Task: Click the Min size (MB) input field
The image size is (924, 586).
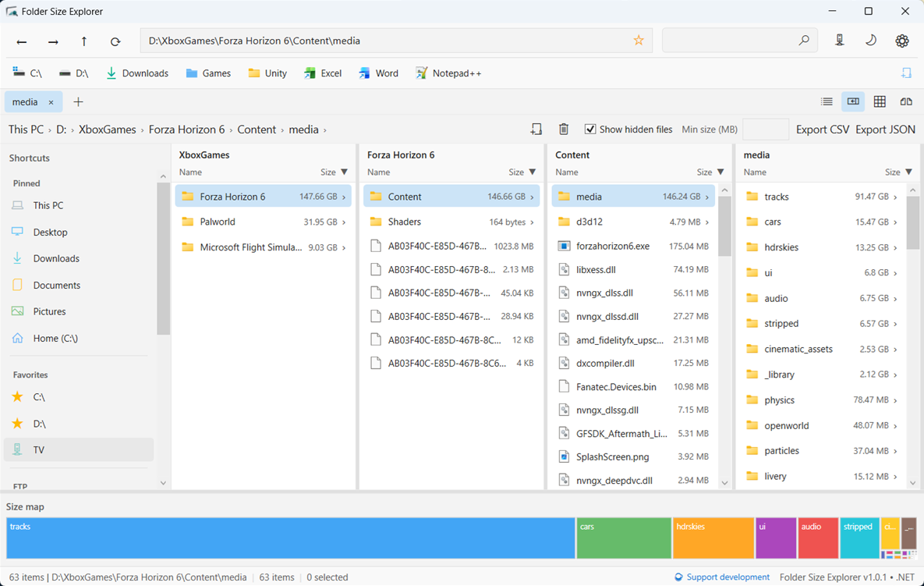Action: tap(766, 129)
